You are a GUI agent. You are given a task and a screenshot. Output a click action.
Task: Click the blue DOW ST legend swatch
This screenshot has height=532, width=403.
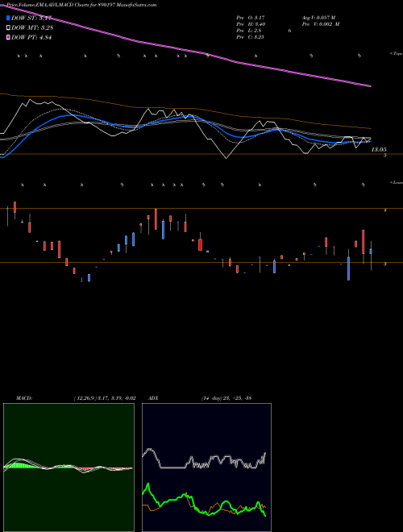click(x=9, y=18)
